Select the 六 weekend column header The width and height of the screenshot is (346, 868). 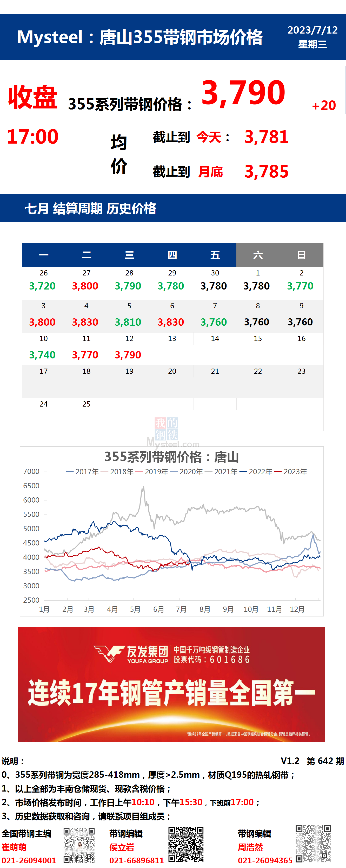click(258, 255)
